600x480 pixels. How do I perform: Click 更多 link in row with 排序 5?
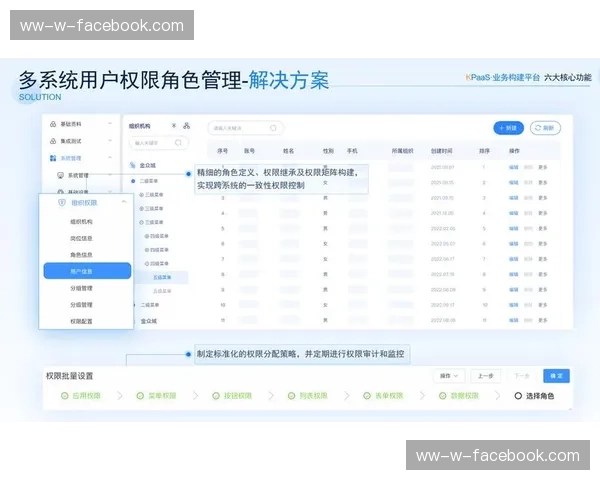click(543, 229)
